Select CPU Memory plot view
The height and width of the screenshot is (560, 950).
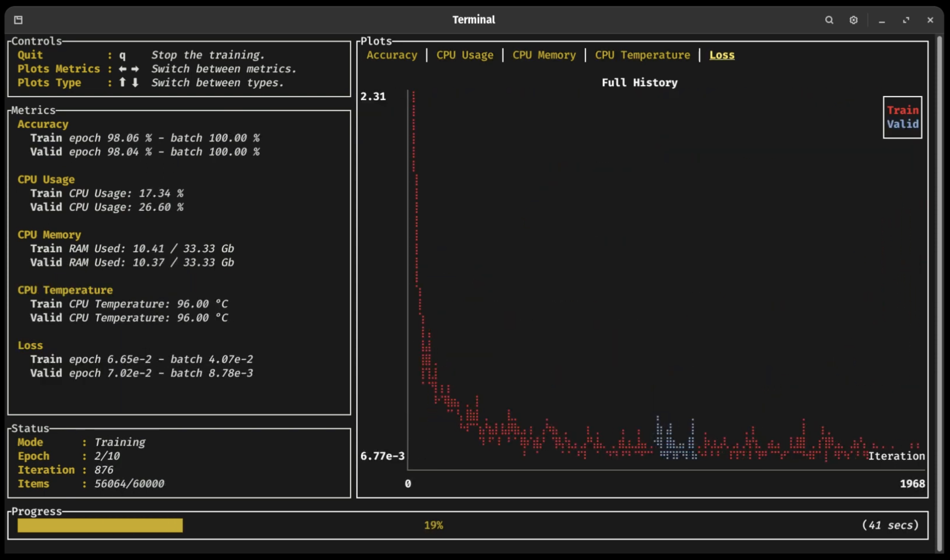tap(544, 55)
